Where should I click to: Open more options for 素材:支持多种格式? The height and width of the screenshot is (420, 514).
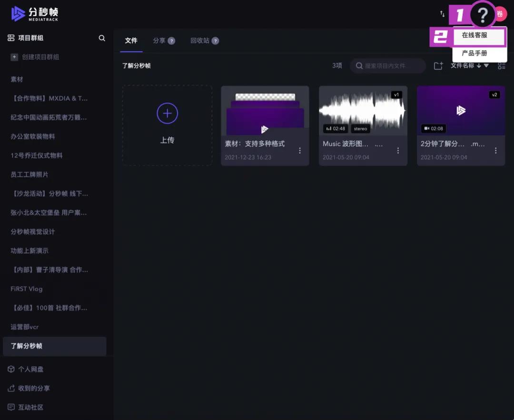[300, 151]
